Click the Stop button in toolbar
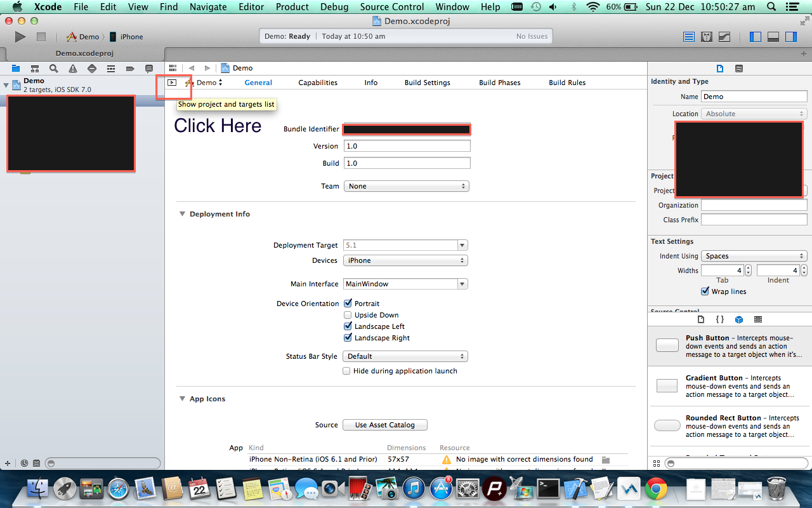The image size is (812, 508). pos(41,37)
